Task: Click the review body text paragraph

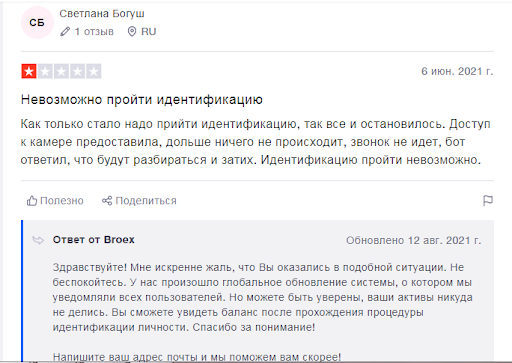Action: 255,142
